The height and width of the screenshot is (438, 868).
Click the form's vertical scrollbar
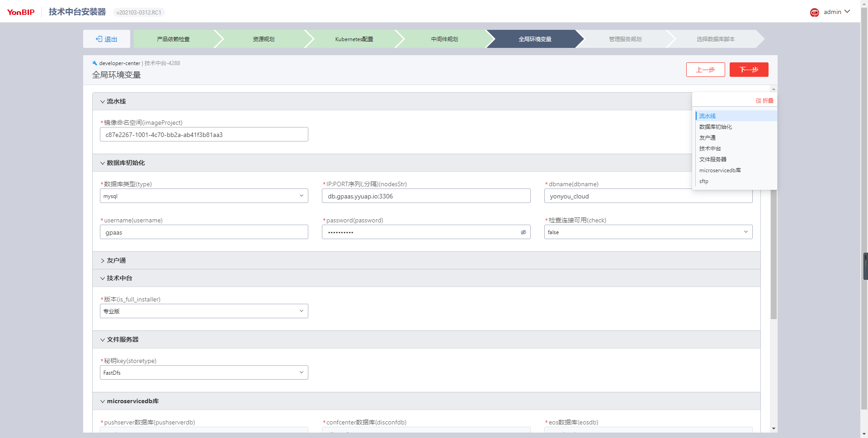(x=774, y=254)
